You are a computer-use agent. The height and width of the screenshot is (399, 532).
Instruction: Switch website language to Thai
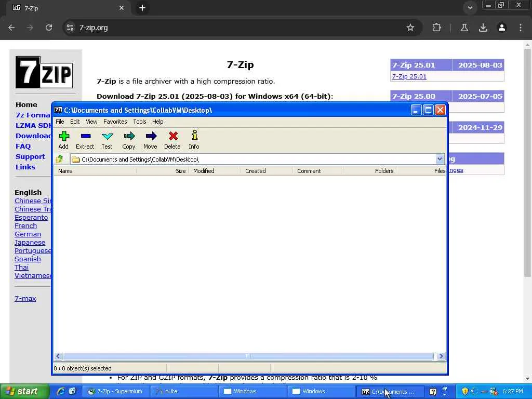coord(21,268)
